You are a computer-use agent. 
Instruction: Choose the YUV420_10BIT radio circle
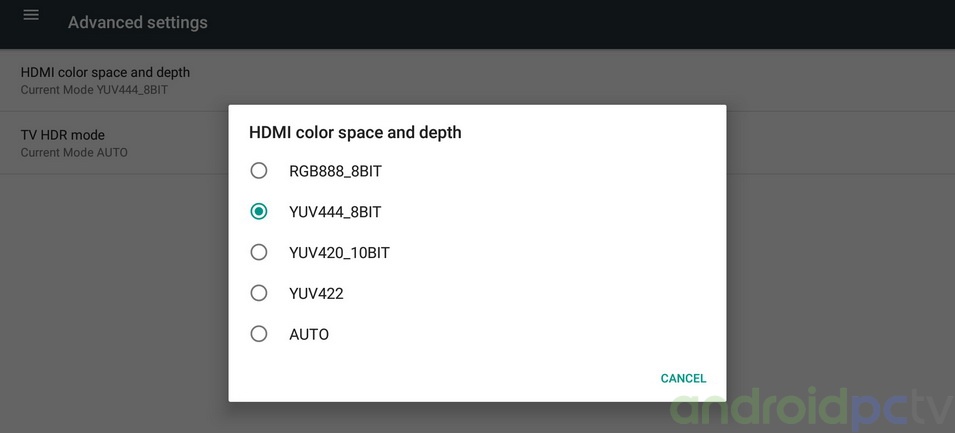coord(259,252)
